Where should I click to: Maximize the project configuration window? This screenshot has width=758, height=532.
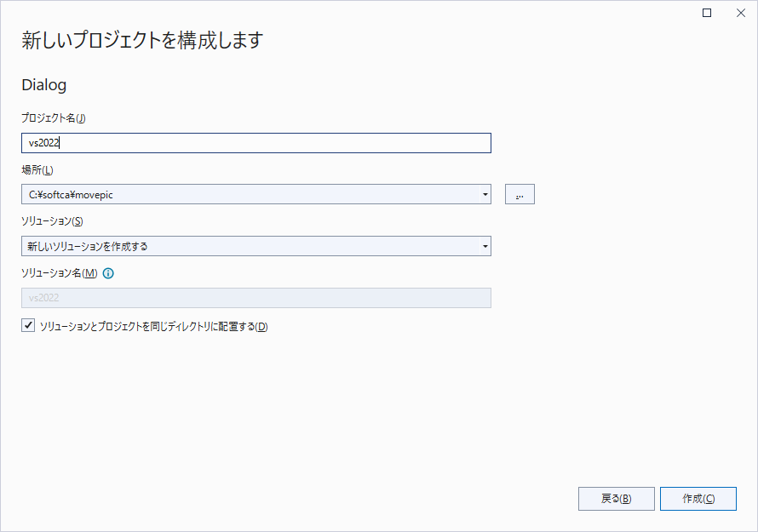tap(707, 13)
